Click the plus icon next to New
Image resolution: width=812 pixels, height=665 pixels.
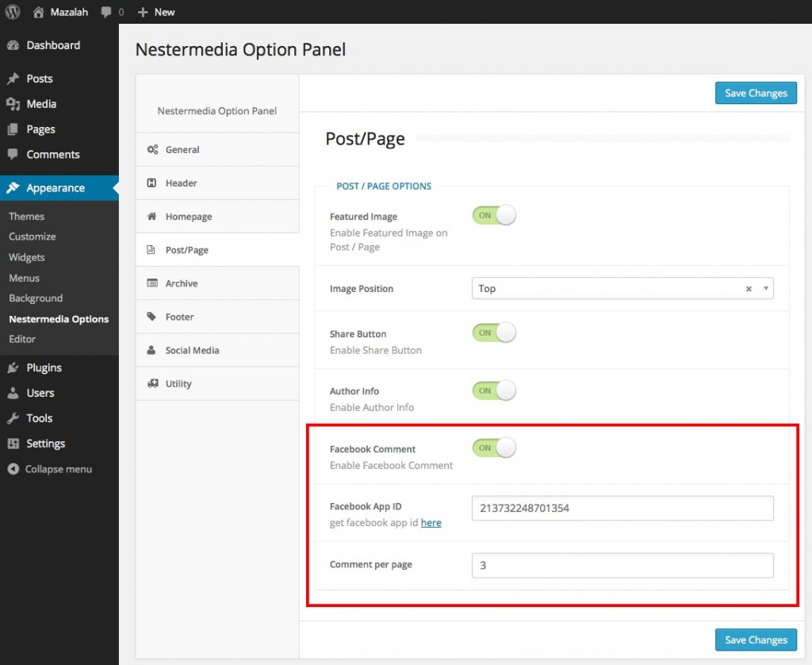tap(143, 12)
